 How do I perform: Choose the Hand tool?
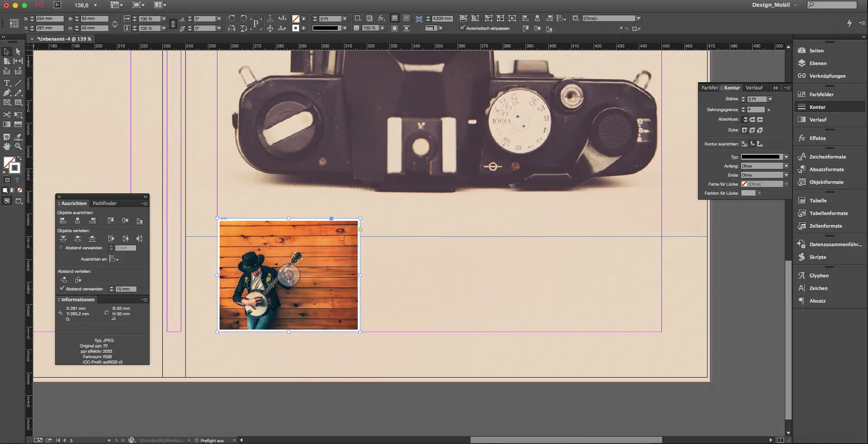pyautogui.click(x=7, y=146)
